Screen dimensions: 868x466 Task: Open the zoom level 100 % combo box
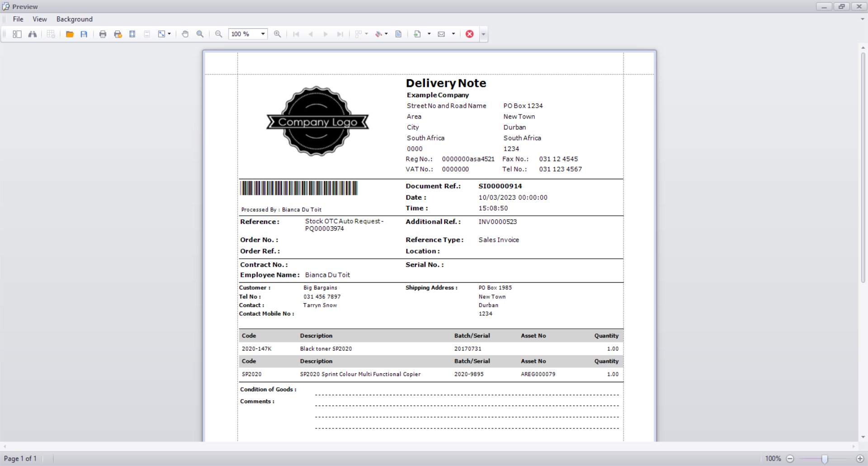[x=248, y=34]
